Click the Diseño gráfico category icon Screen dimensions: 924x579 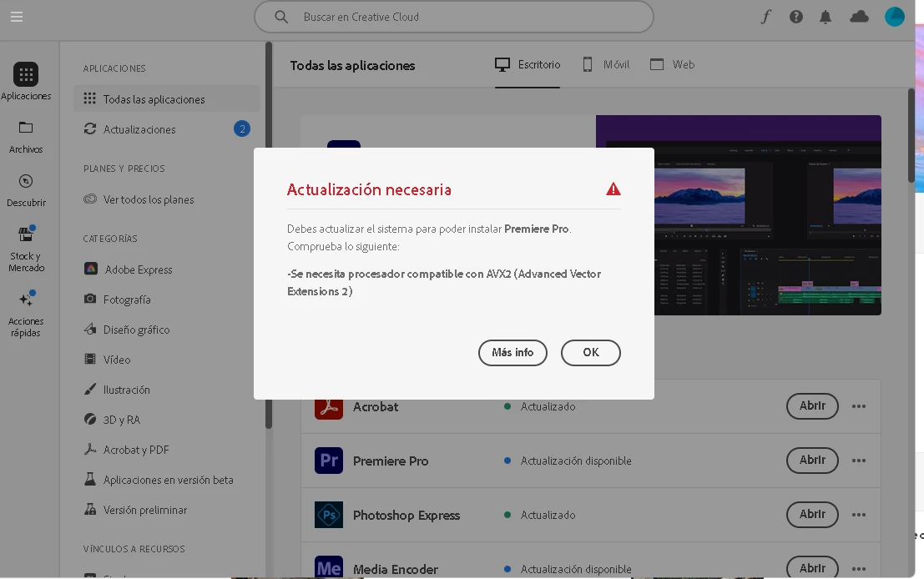click(x=90, y=330)
